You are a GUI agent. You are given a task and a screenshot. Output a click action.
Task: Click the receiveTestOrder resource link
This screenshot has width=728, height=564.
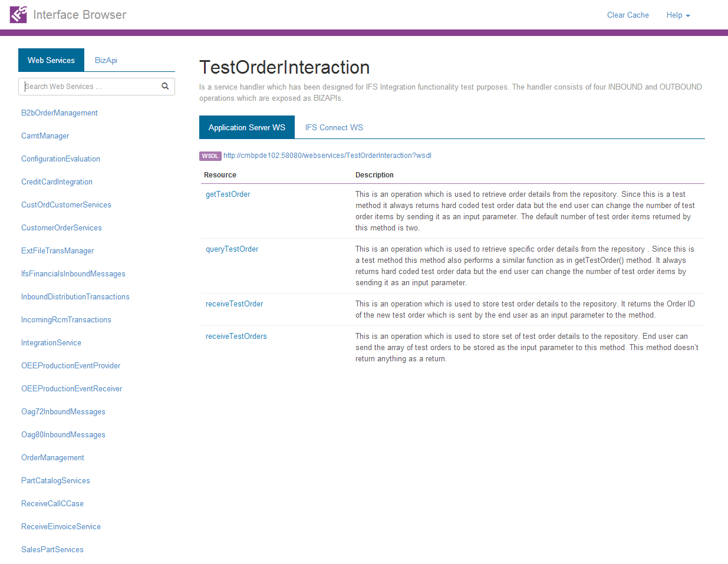coord(234,304)
